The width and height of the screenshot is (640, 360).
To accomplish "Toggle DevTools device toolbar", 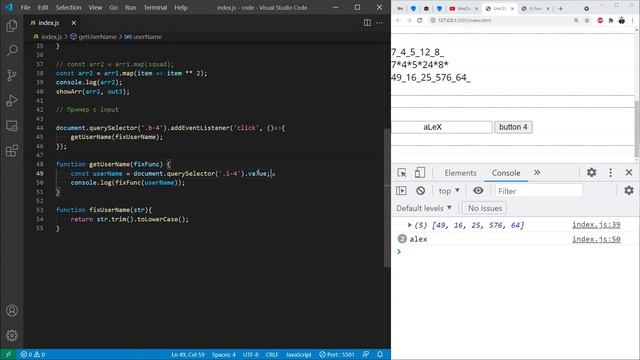I will pyautogui.click(x=419, y=173).
